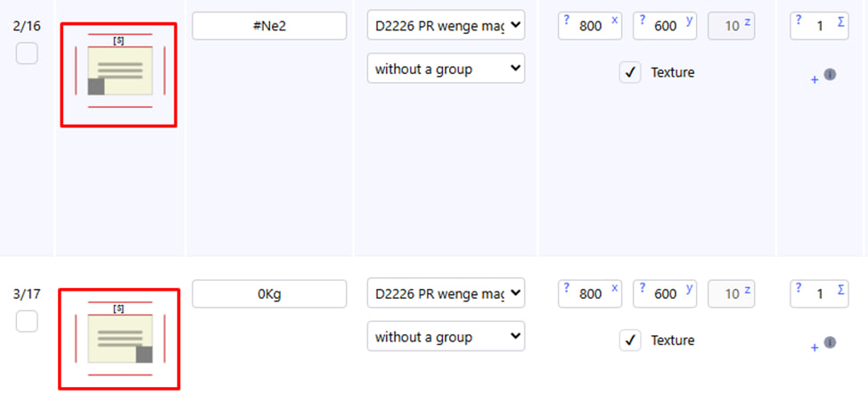
Task: Tick the selection checkbox for row 2/16
Action: click(x=27, y=53)
